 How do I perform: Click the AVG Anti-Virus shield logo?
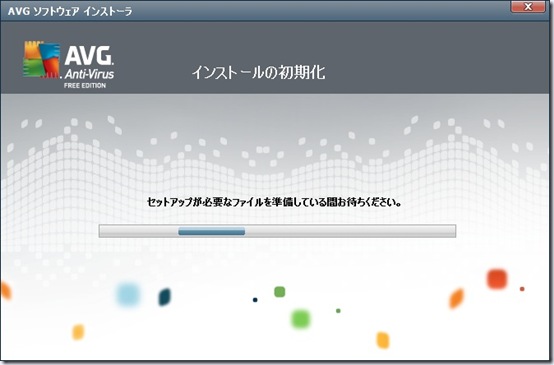tap(42, 60)
